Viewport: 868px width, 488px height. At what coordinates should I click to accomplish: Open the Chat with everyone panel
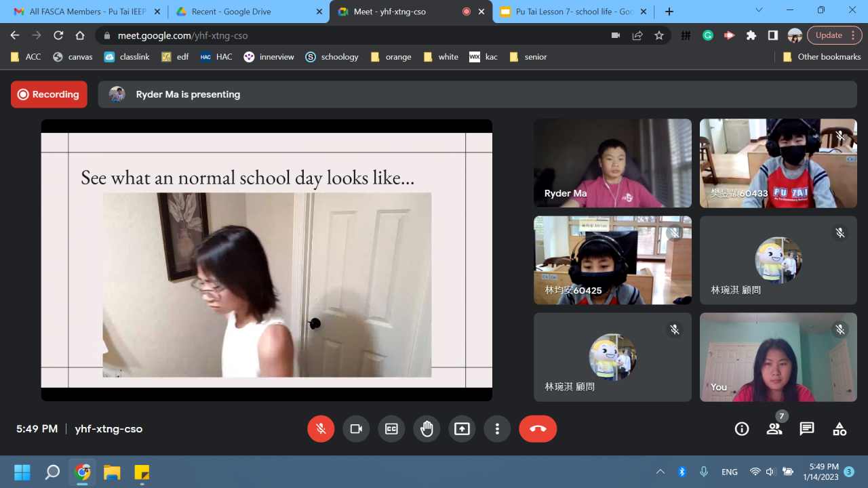point(807,429)
